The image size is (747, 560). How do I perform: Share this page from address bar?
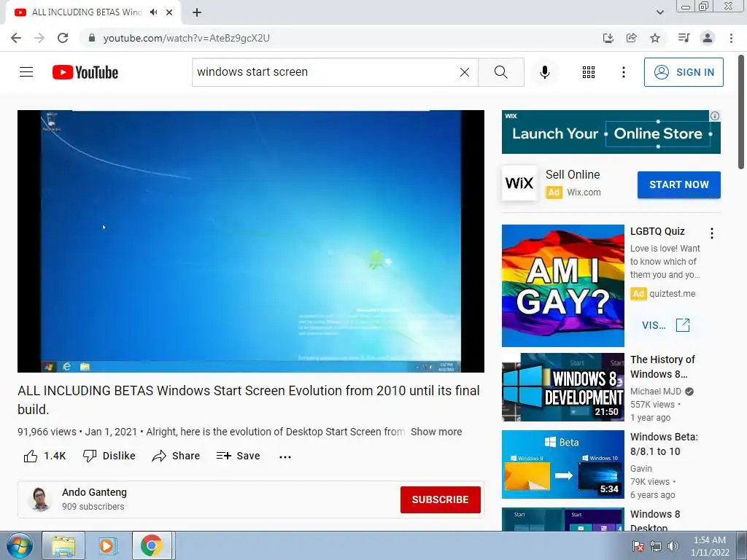pyautogui.click(x=631, y=38)
